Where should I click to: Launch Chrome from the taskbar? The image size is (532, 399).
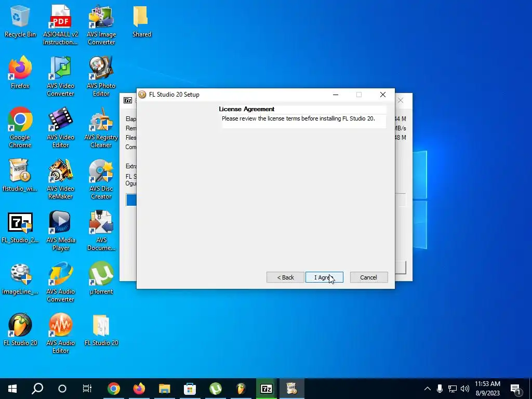(114, 389)
